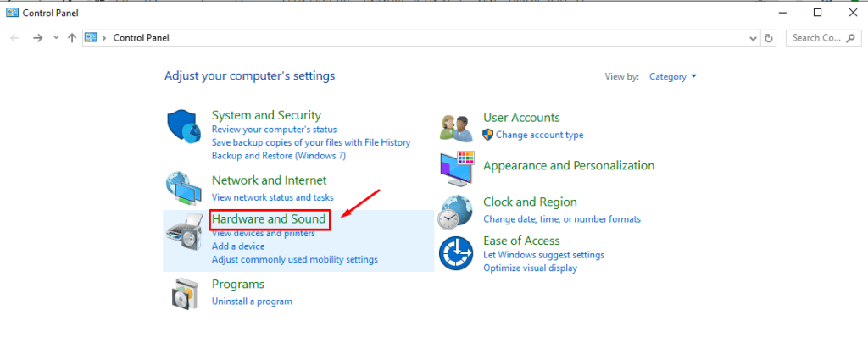Click the Control Panel address bar breadcrumb
Viewport: 868px width, 354px height.
(142, 38)
